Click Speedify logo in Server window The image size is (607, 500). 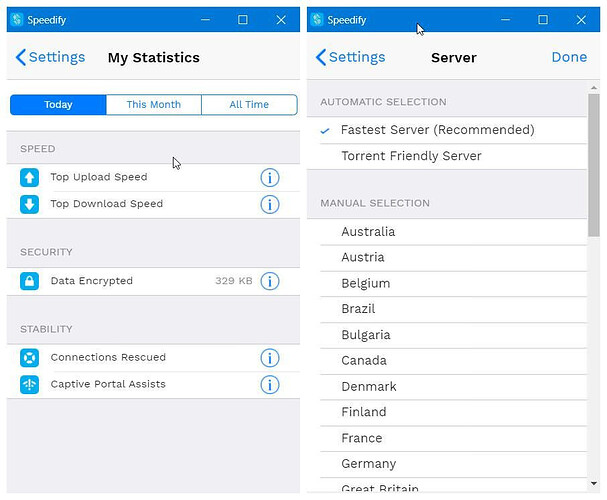click(317, 19)
